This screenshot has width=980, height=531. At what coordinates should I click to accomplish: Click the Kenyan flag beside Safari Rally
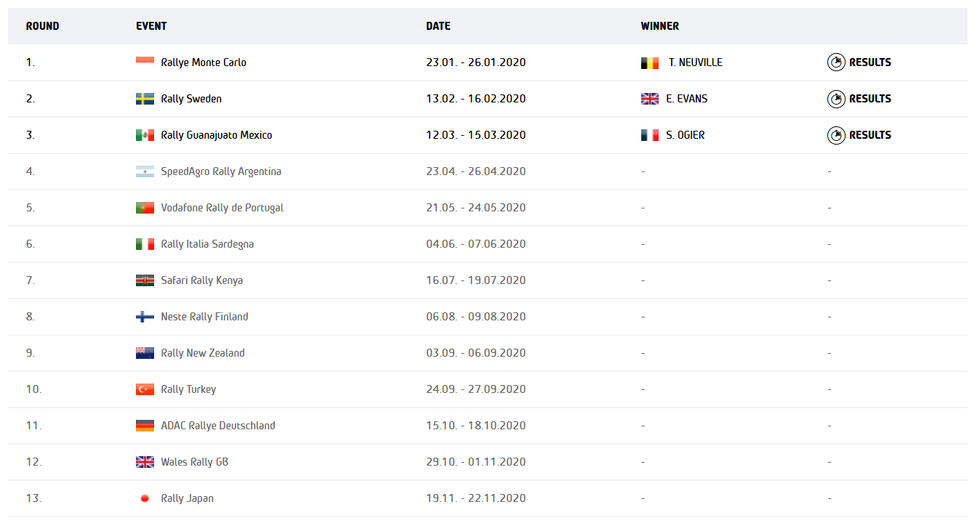145,280
